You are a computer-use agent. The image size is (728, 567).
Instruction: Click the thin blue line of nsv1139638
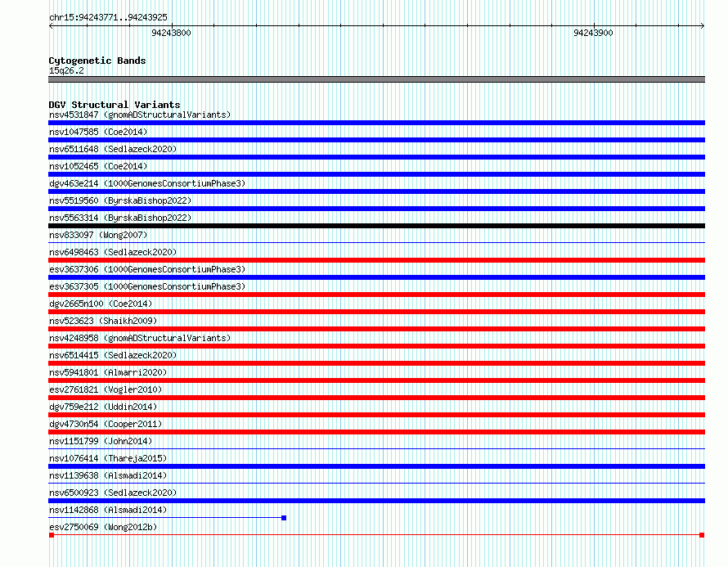(x=376, y=483)
